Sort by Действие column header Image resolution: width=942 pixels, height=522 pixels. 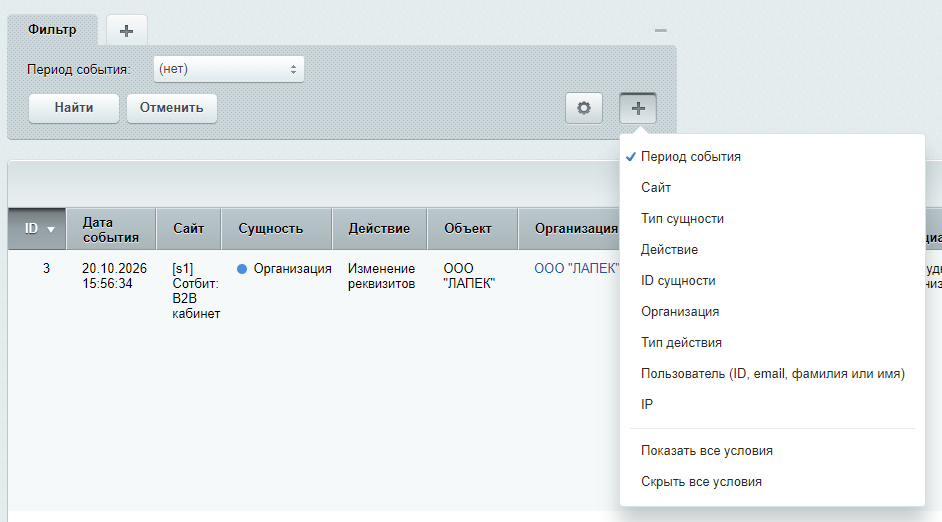pyautogui.click(x=380, y=229)
